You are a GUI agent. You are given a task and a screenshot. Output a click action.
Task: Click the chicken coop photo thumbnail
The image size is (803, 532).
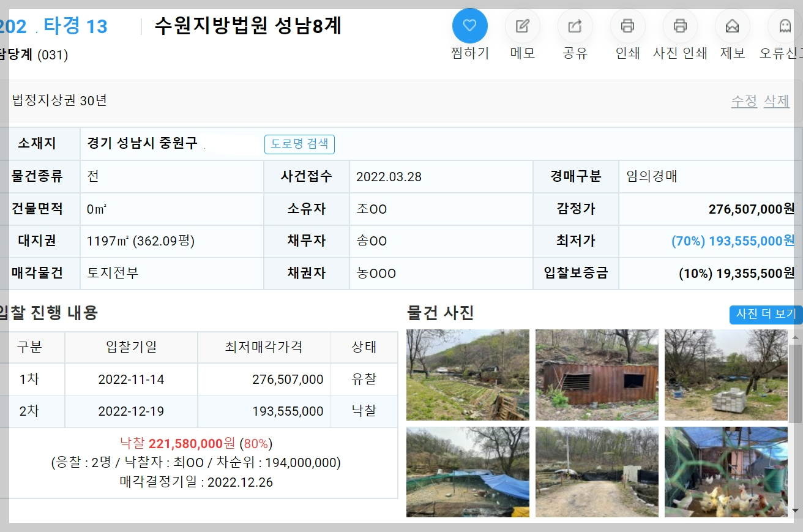(x=726, y=471)
